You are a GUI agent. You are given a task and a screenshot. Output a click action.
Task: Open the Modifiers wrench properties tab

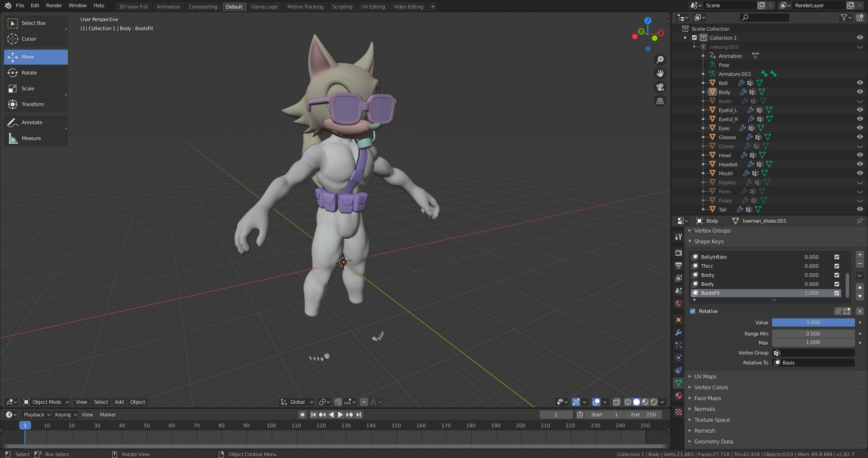pos(679,332)
